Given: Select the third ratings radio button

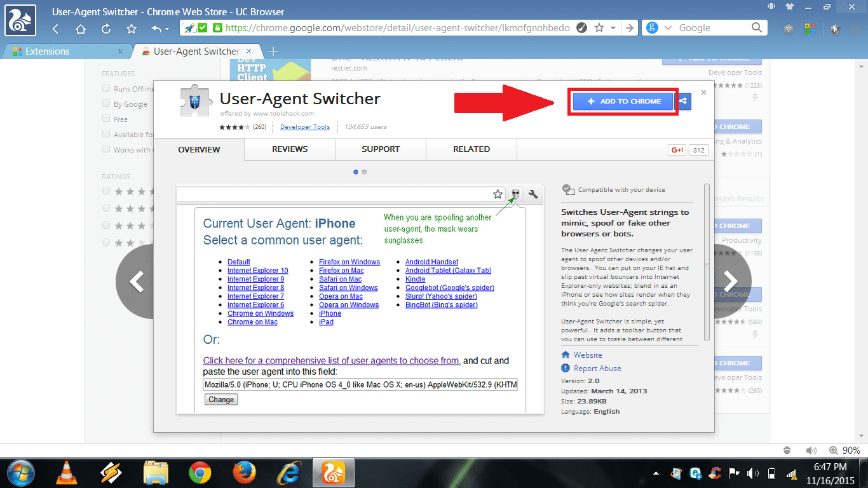Looking at the screenshot, I should [x=106, y=226].
